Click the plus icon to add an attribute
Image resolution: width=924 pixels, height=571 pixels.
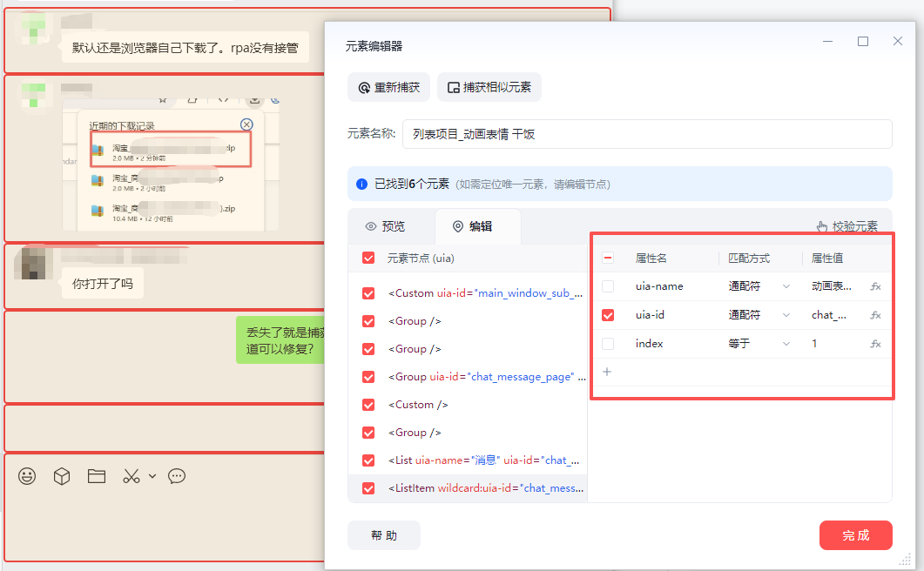click(x=607, y=372)
